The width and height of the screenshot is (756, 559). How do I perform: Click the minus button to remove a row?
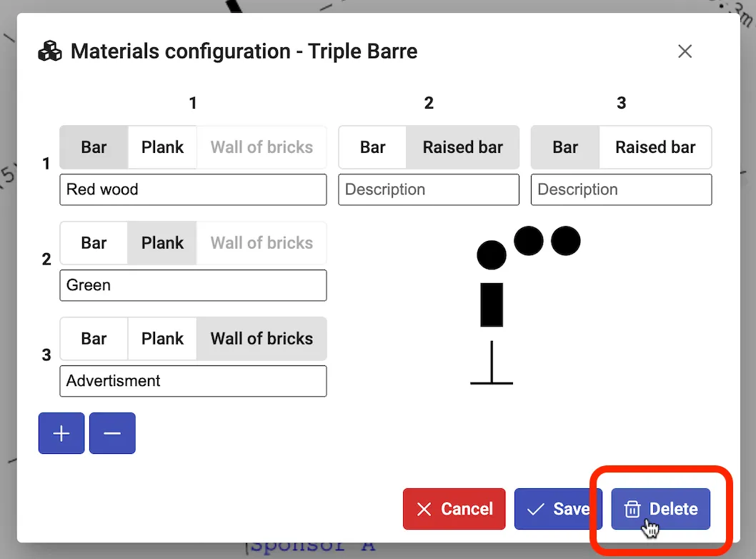[x=112, y=433]
